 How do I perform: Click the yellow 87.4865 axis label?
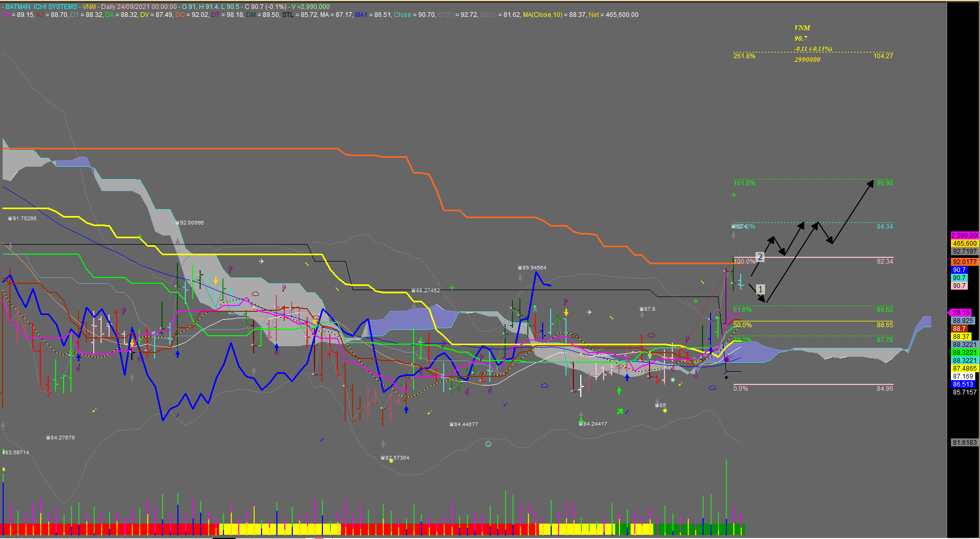[x=965, y=368]
